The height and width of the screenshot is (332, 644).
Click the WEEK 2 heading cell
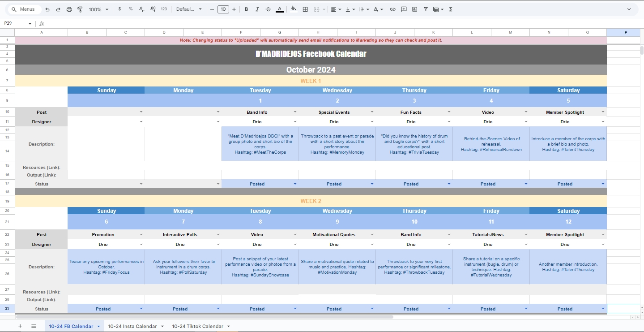[x=311, y=201]
